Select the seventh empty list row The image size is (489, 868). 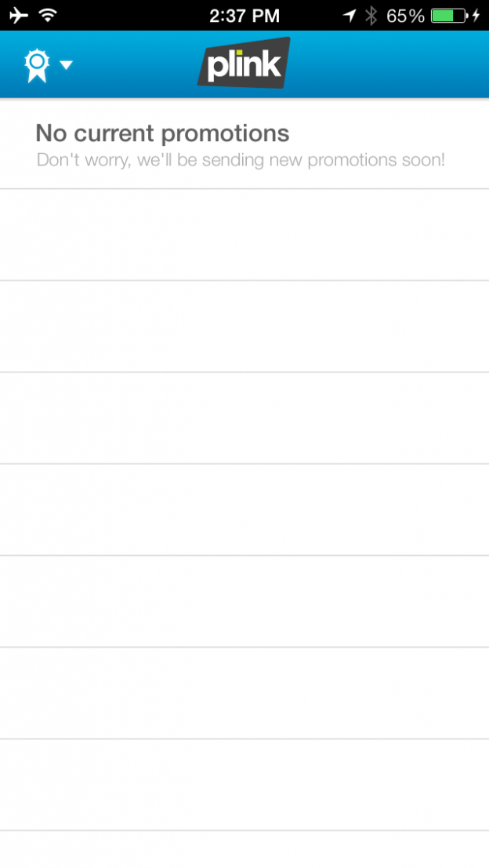(244, 785)
